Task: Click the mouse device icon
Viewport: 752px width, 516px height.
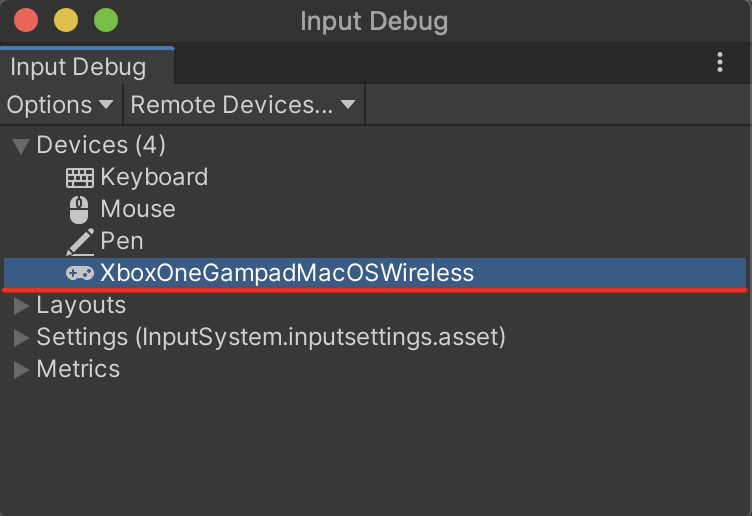Action: point(80,210)
